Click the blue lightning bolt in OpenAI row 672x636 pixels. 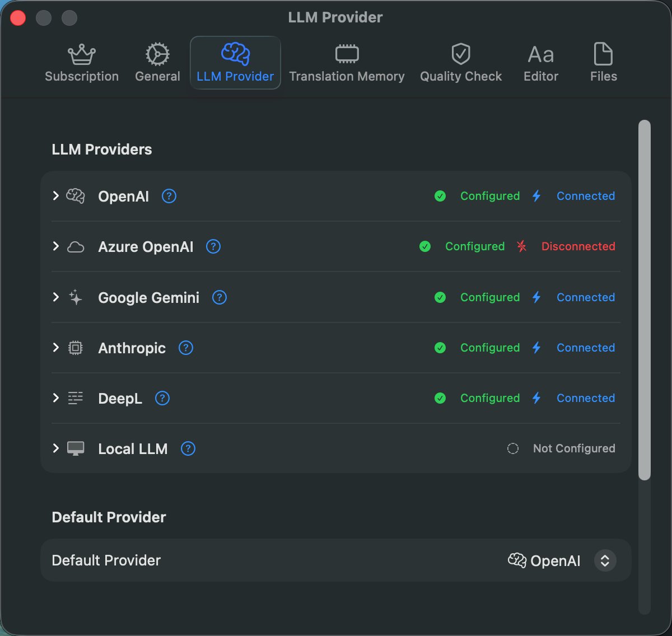pos(536,196)
